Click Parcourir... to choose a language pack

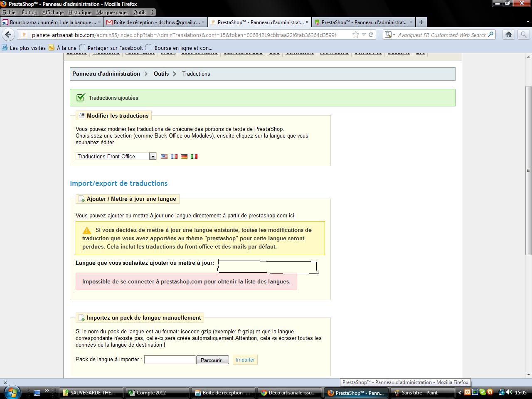point(212,360)
